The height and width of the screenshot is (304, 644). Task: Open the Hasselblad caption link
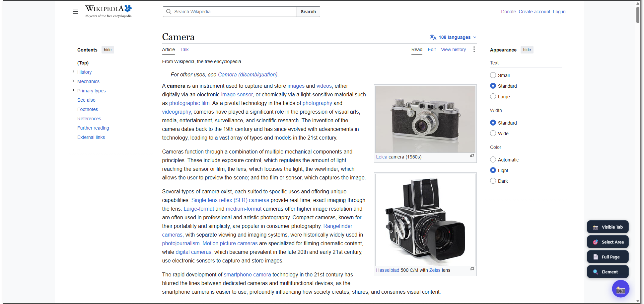[388, 270]
